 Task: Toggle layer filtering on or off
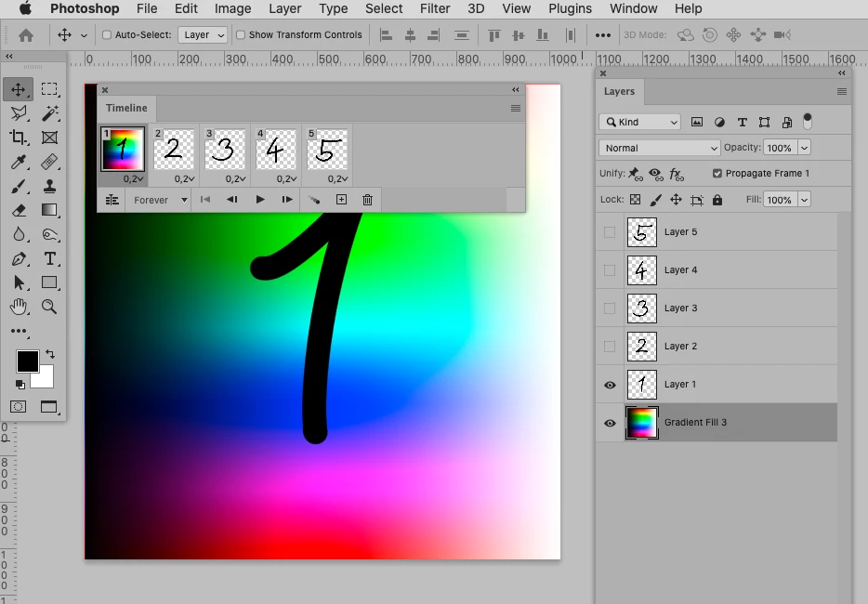pyautogui.click(x=807, y=121)
